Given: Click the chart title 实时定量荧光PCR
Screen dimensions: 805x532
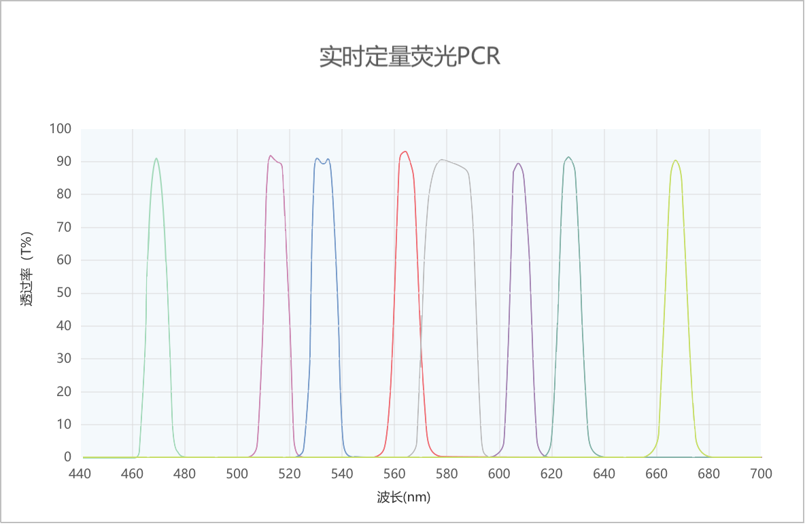Looking at the screenshot, I should 409,57.
